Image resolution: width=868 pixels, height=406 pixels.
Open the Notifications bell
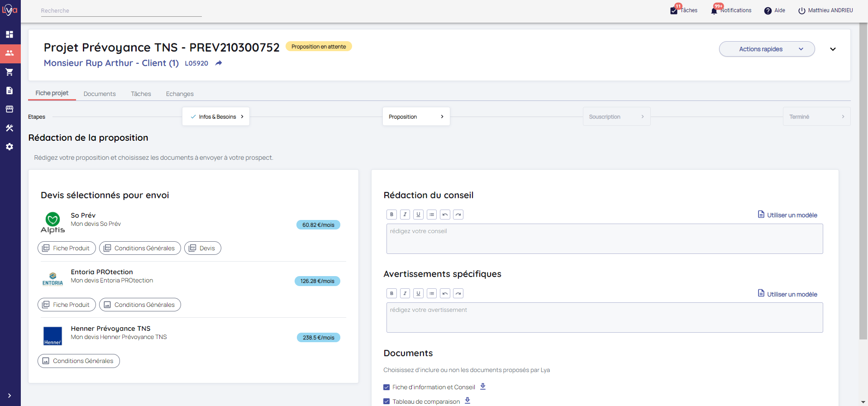[x=714, y=11]
